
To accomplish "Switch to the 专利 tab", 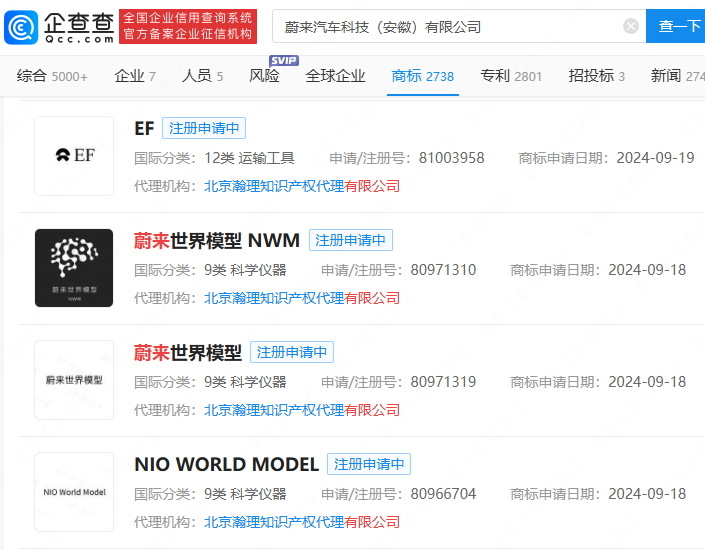I will [511, 76].
